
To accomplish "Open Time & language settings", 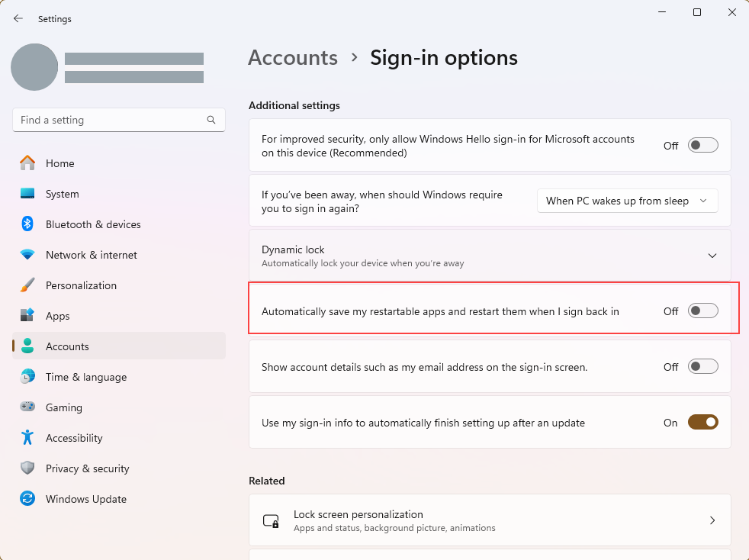I will pyautogui.click(x=119, y=377).
